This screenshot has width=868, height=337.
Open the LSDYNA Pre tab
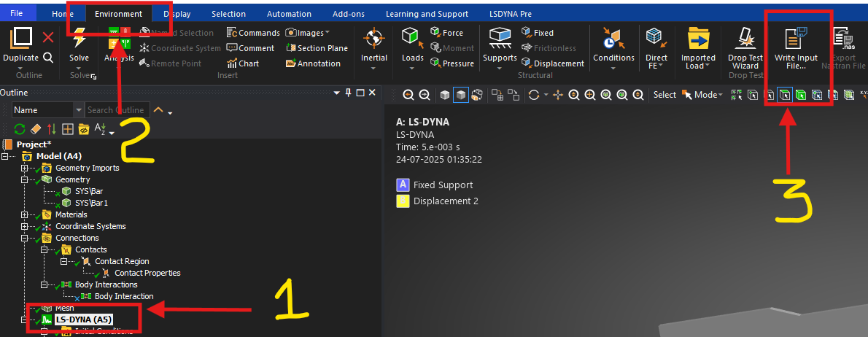point(511,14)
